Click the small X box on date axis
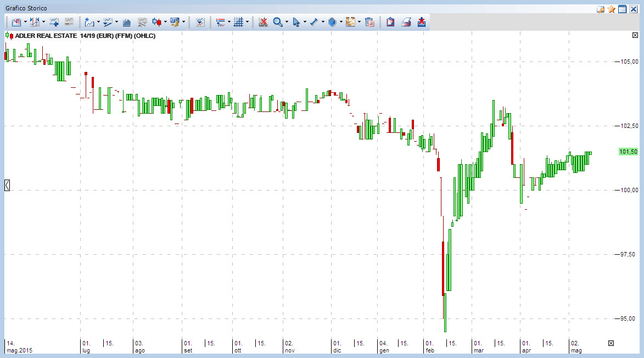Screen dimensions: 644x358 click(x=611, y=343)
